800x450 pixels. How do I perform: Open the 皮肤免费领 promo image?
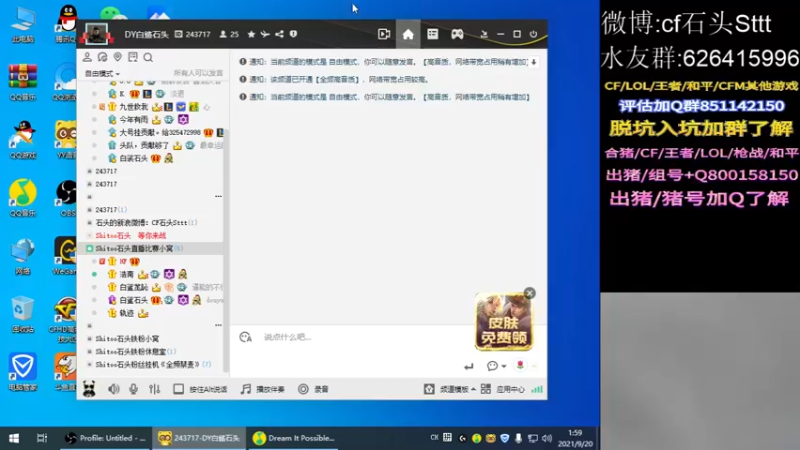point(504,322)
